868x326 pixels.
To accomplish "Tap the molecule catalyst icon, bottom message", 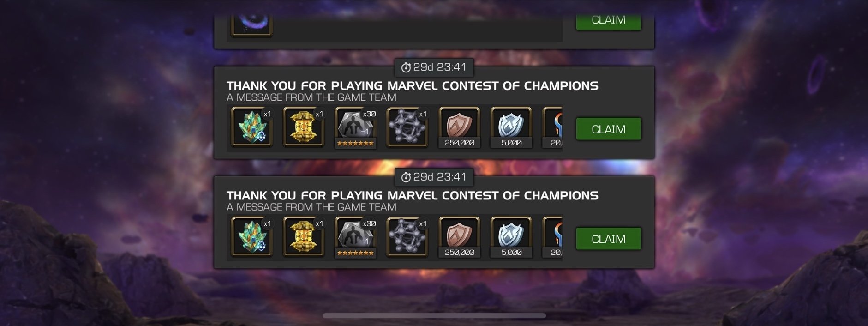I will (407, 237).
